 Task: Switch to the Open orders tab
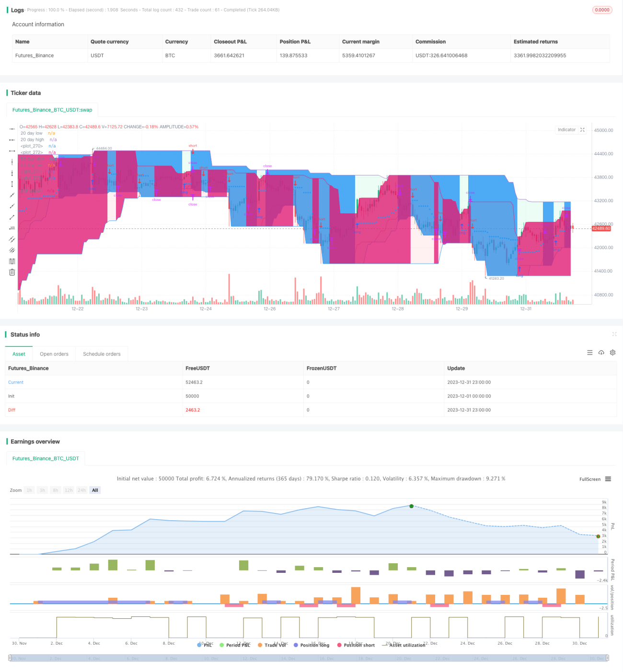54,354
